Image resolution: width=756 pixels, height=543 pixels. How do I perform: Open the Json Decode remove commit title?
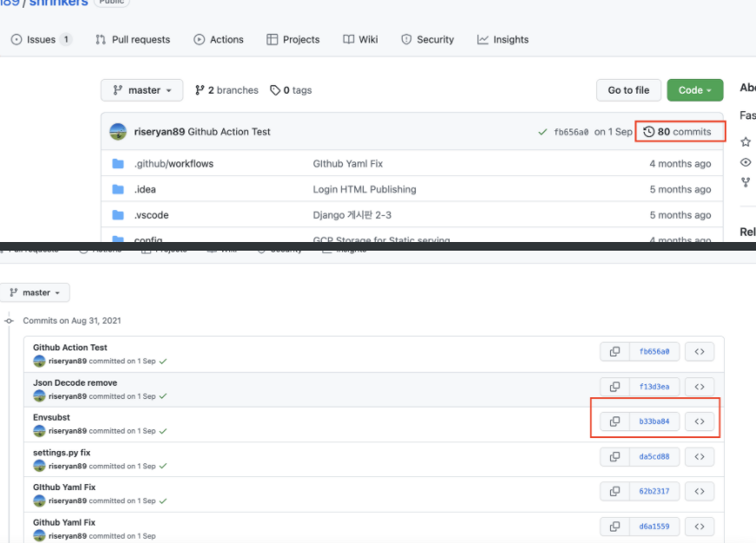point(75,383)
